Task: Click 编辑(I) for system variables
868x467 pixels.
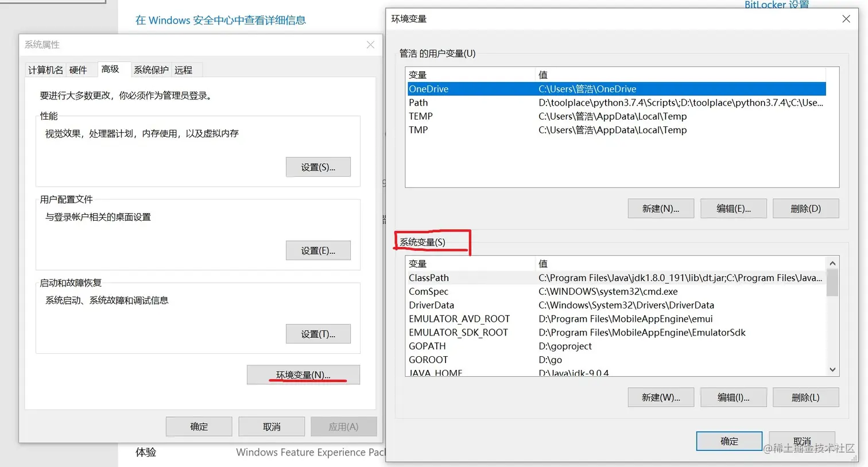Action: click(x=733, y=397)
